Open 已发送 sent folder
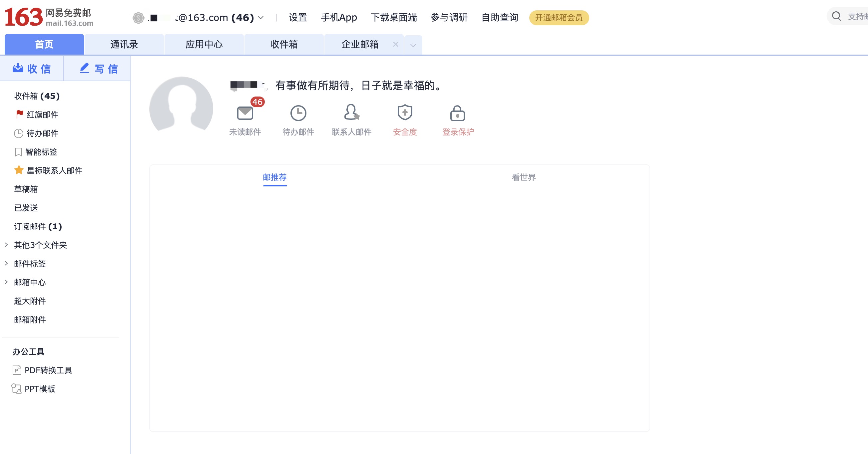The image size is (868, 454). [x=26, y=208]
